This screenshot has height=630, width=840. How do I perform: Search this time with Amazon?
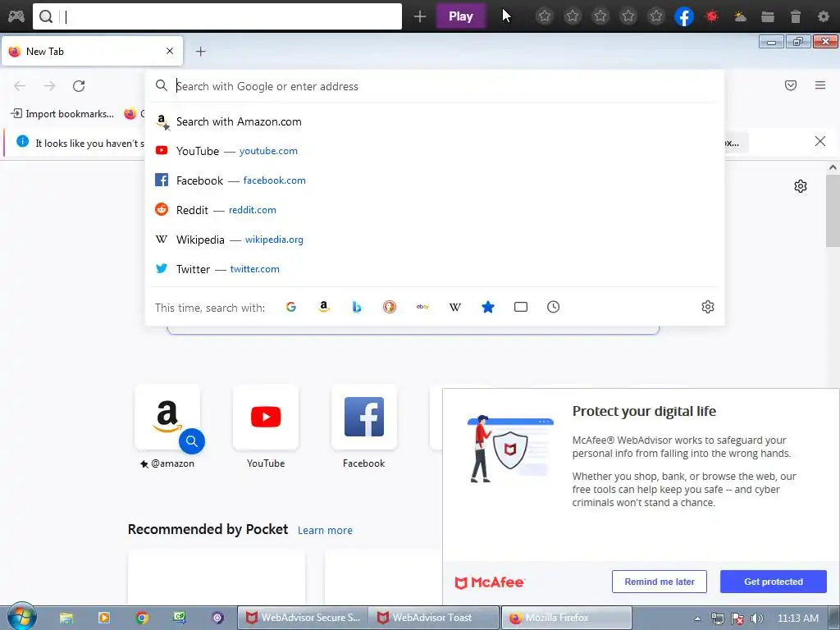(323, 307)
